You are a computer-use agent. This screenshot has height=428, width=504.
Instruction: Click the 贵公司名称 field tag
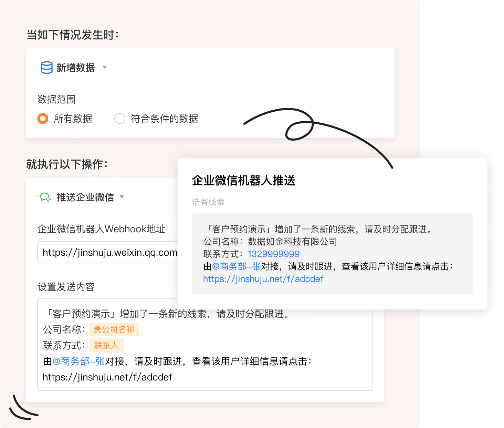[x=114, y=329]
